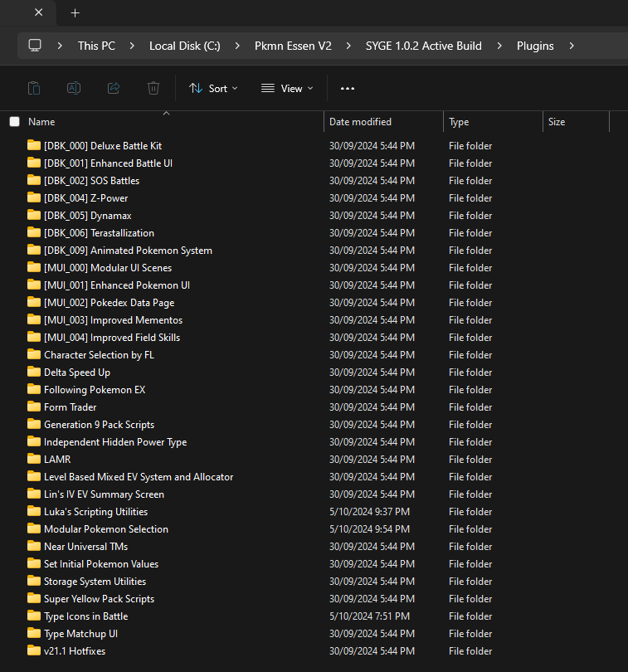The height and width of the screenshot is (672, 628).
Task: Sort by Type column header
Action: (459, 122)
